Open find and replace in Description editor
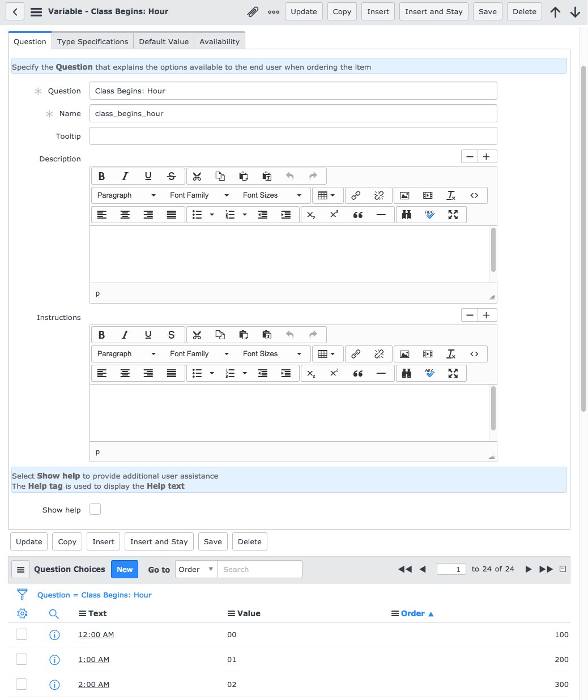Screen dimensions: 588x700 tap(407, 215)
